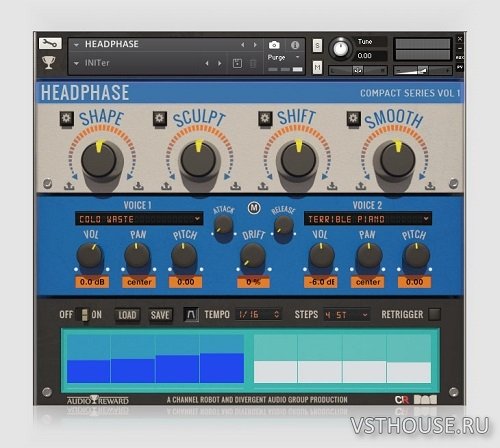Click the Voice 1 PAN knob

point(137,256)
